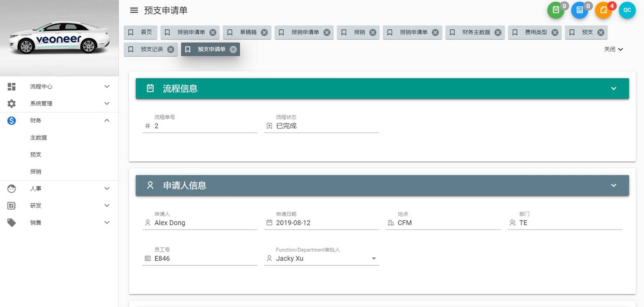Collapse the 财务 sidebar menu chevron

coord(107,121)
